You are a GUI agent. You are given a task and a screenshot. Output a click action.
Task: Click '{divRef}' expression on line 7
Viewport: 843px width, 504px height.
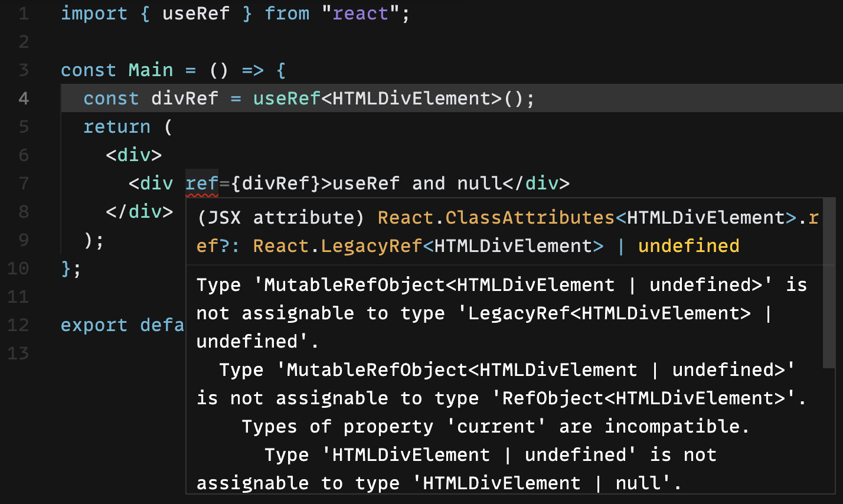[x=276, y=184]
